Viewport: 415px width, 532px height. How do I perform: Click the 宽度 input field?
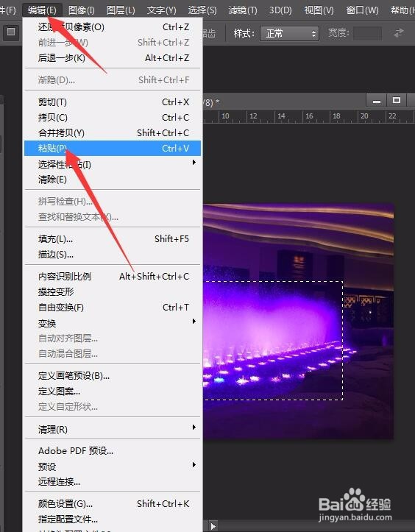pyautogui.click(x=367, y=34)
